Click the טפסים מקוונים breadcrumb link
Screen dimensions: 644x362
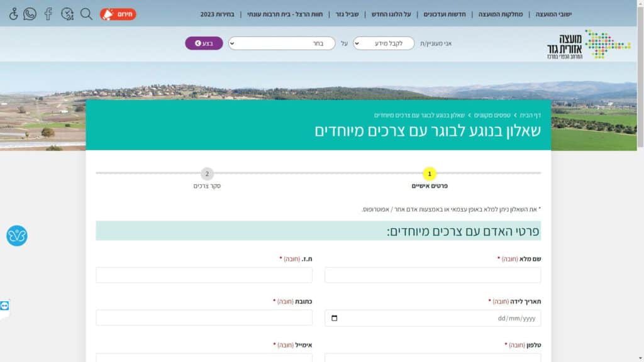pos(492,116)
